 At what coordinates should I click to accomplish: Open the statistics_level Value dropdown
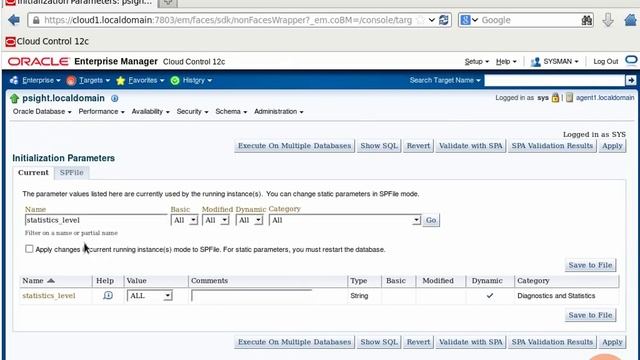150,296
